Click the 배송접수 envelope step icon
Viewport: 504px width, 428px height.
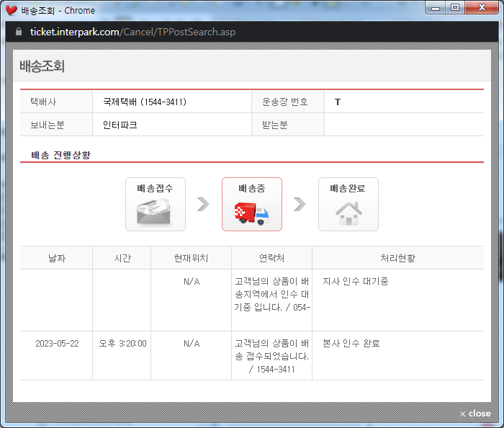(156, 204)
